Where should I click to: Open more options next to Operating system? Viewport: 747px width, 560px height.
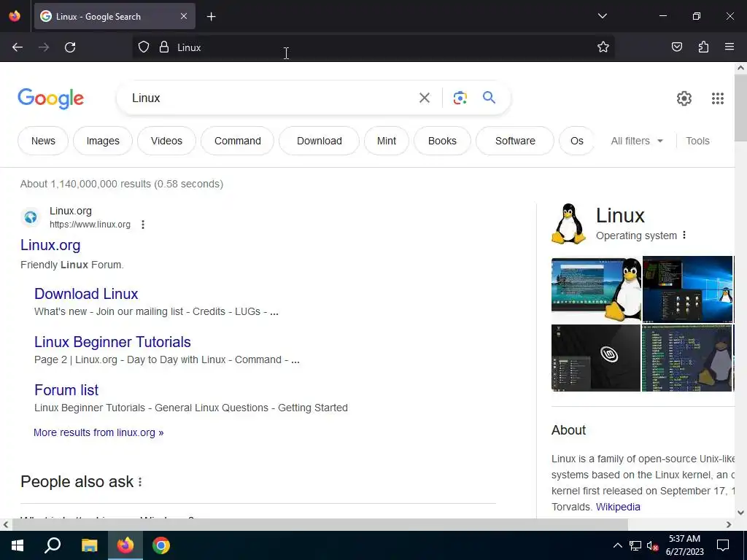pyautogui.click(x=684, y=236)
